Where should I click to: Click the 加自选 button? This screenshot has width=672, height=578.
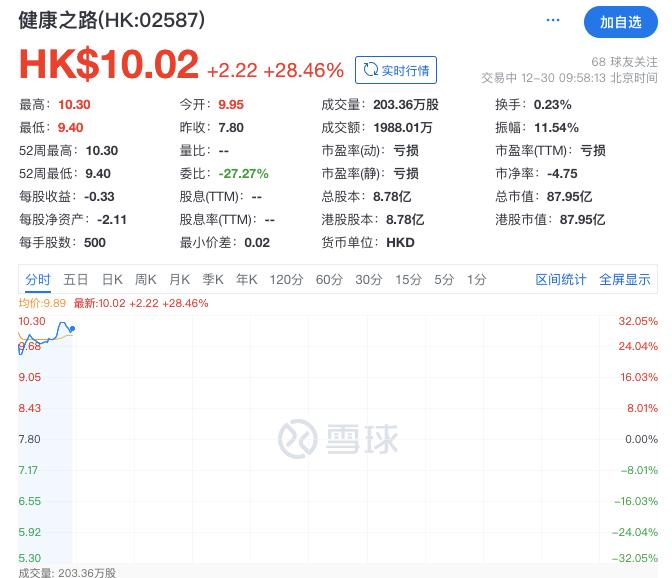click(621, 21)
